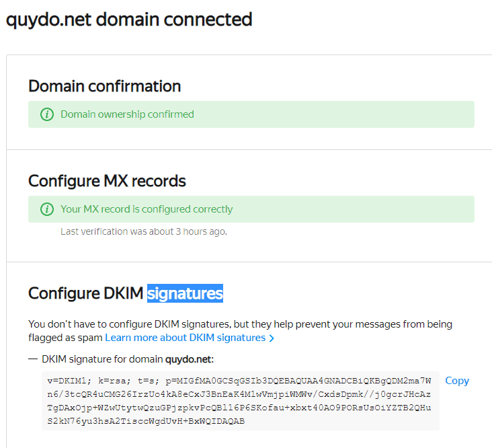
Task: Click the bold quydo.net in DKIM signature label
Action: 190,359
